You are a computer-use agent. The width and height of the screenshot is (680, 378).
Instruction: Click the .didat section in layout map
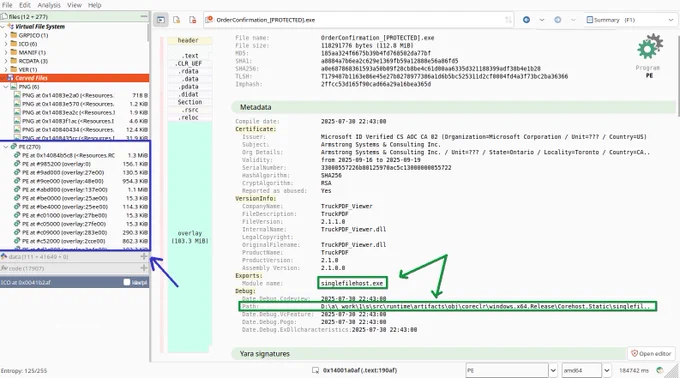click(x=190, y=94)
